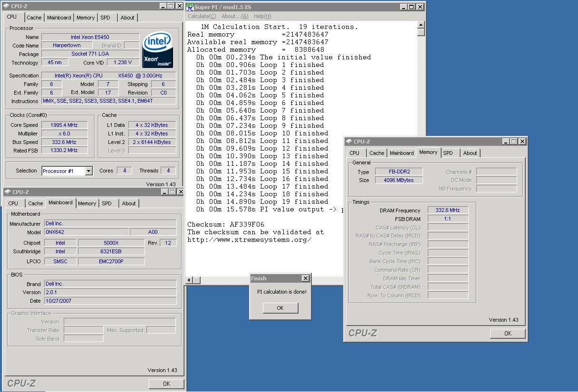The width and height of the screenshot is (578, 392).
Task: Click Super PI vertical scrollbar up arrow
Action: [x=421, y=25]
